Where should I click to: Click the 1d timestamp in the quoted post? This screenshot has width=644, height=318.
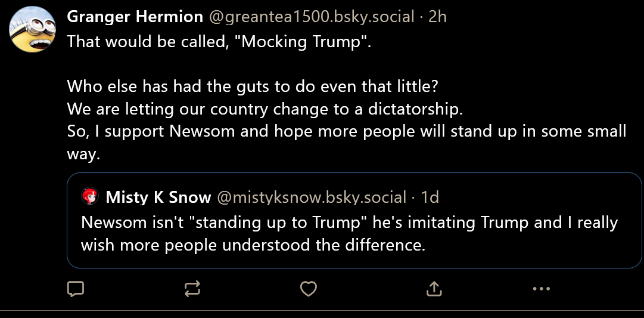(430, 197)
